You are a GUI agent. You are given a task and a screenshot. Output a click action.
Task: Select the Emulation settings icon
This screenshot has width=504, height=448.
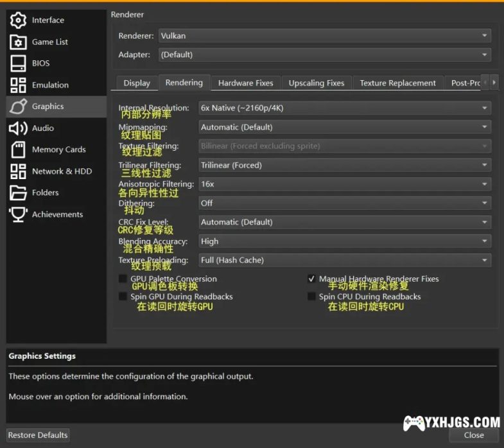tap(18, 85)
